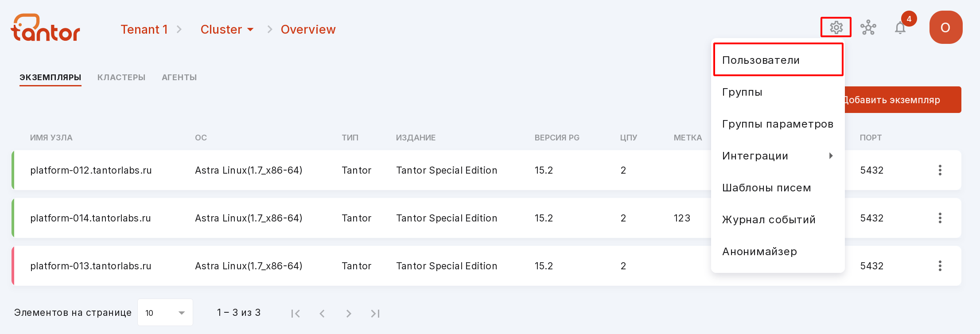
Task: Open actions menu for platform-012 row
Action: click(x=940, y=170)
